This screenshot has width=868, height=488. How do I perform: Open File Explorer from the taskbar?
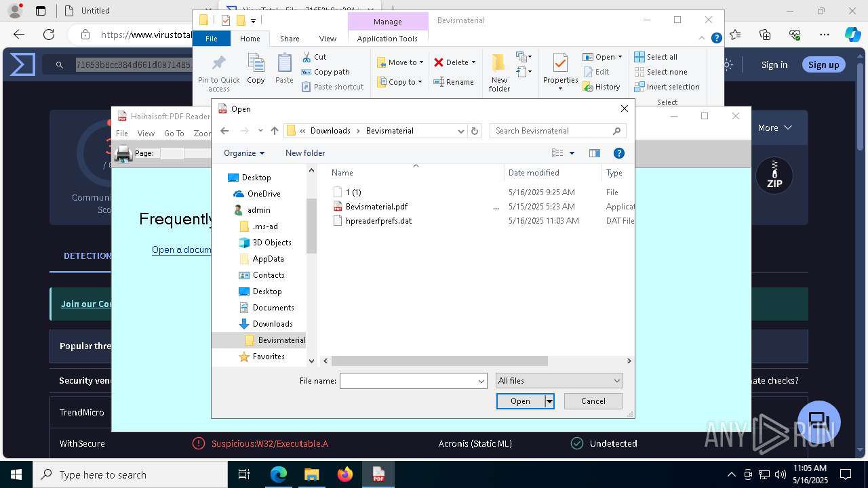[312, 474]
